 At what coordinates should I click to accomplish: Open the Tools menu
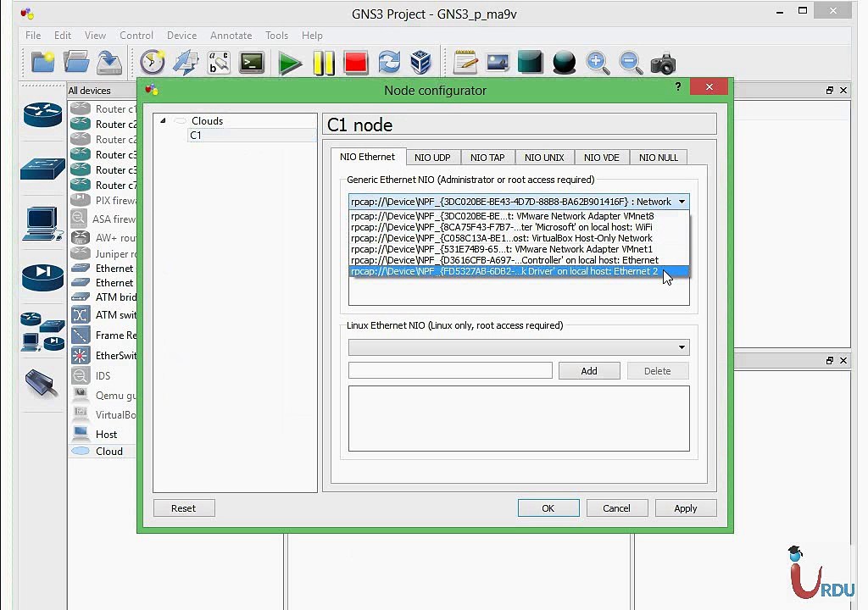(277, 36)
